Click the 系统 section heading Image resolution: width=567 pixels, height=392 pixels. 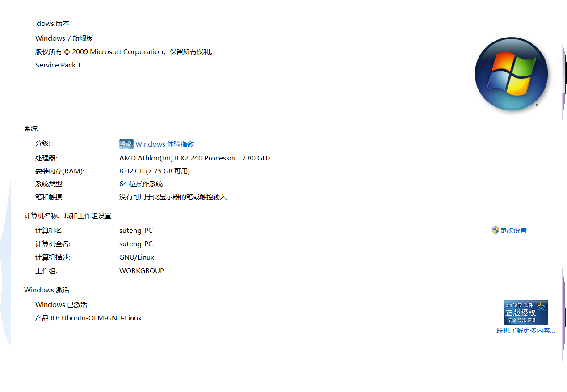(x=31, y=129)
